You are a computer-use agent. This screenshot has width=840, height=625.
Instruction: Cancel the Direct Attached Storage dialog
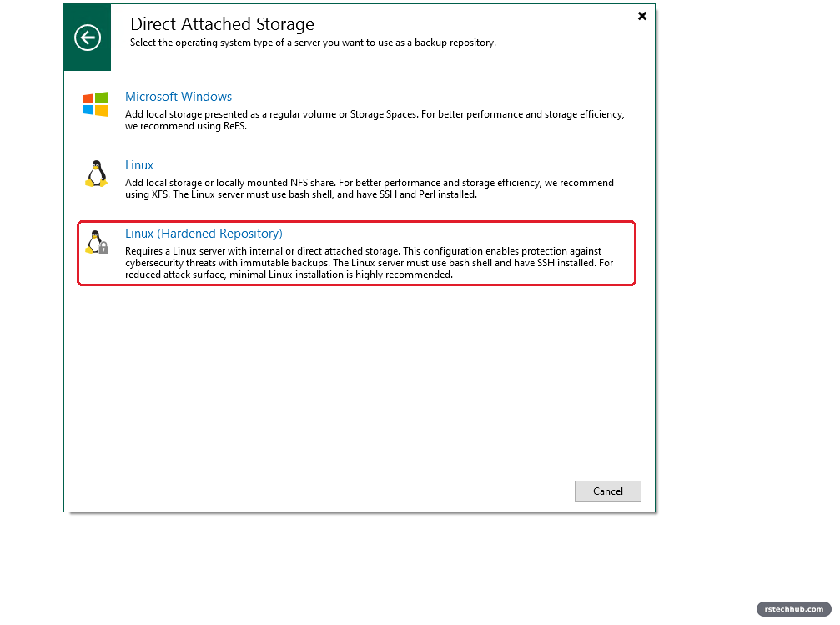pos(608,491)
